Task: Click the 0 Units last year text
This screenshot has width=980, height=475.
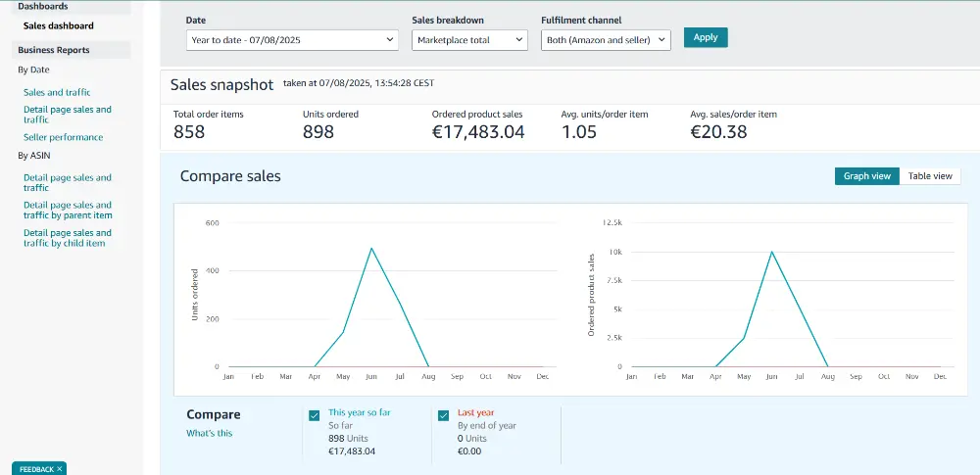Action: click(472, 439)
